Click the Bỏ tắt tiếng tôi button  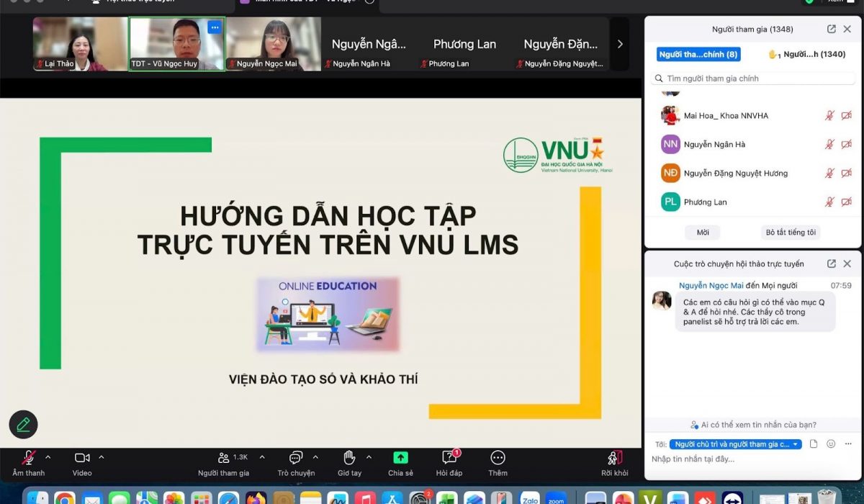coord(791,233)
